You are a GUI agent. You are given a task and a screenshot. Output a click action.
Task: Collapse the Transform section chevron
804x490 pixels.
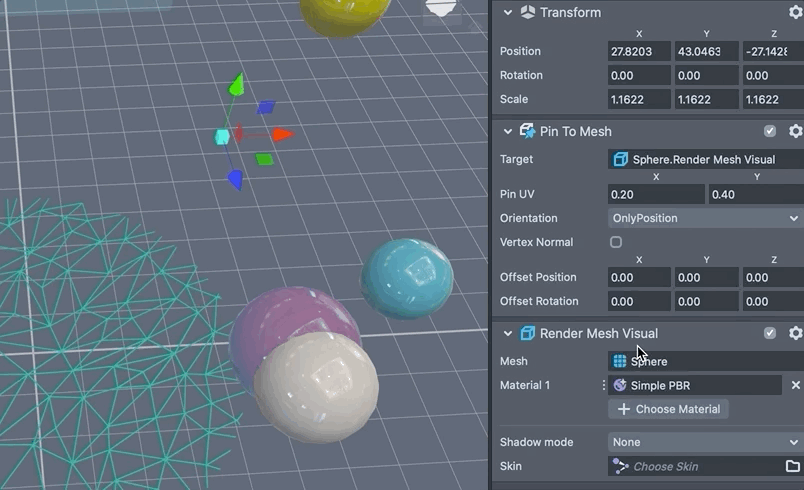coord(508,12)
